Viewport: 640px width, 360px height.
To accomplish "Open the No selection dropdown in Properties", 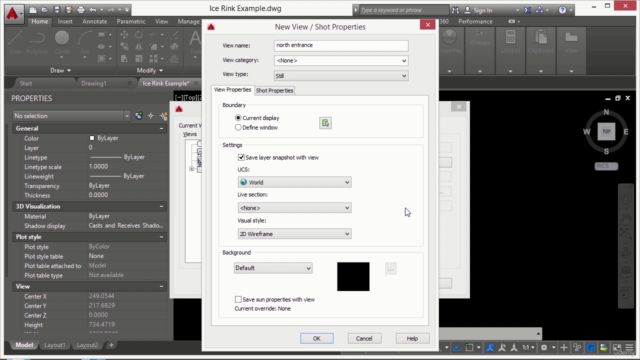I will coord(71,116).
